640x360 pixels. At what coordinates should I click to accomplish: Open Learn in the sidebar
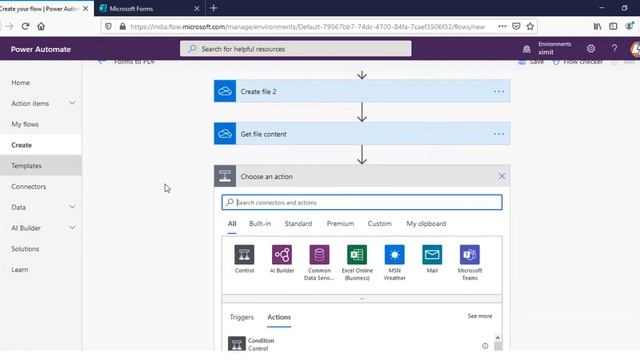coord(20,269)
